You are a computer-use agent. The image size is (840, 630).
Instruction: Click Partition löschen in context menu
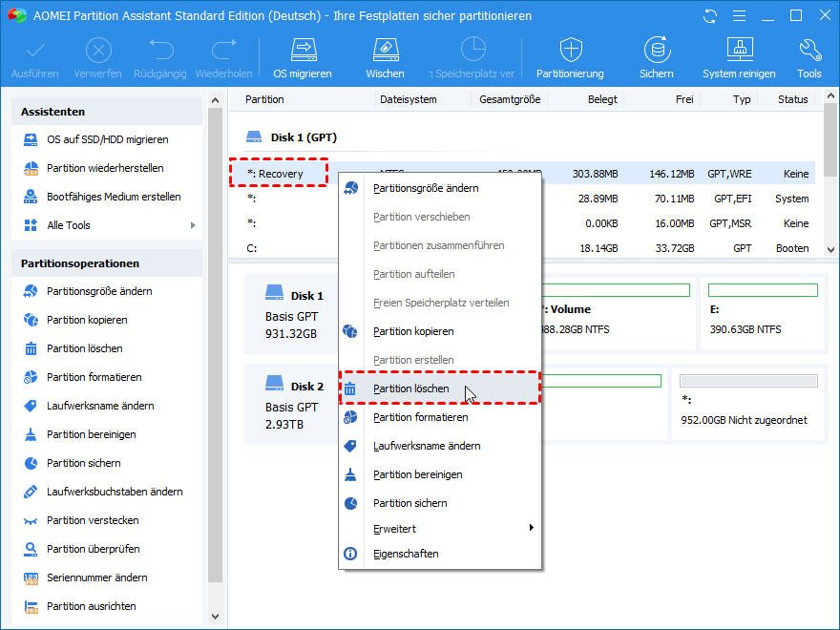[x=439, y=388]
